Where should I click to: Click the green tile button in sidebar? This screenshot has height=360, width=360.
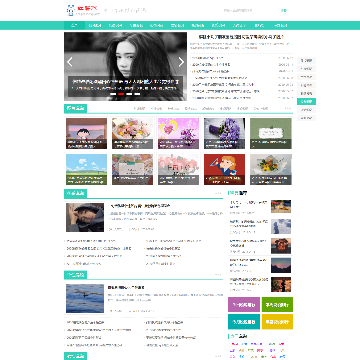(277, 304)
